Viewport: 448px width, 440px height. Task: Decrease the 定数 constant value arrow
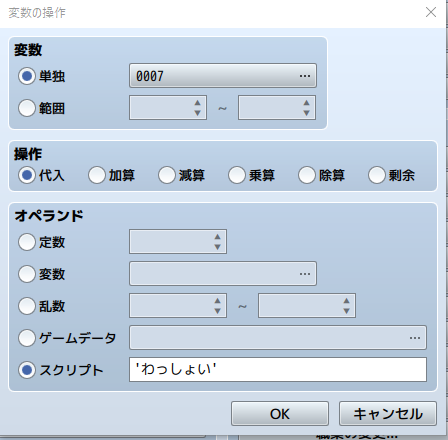pyautogui.click(x=218, y=247)
